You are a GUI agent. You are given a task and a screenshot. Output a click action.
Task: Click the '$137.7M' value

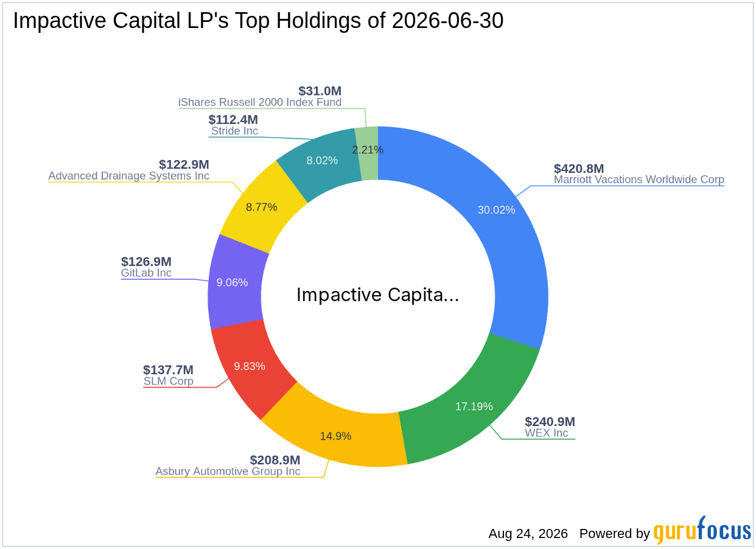(169, 370)
